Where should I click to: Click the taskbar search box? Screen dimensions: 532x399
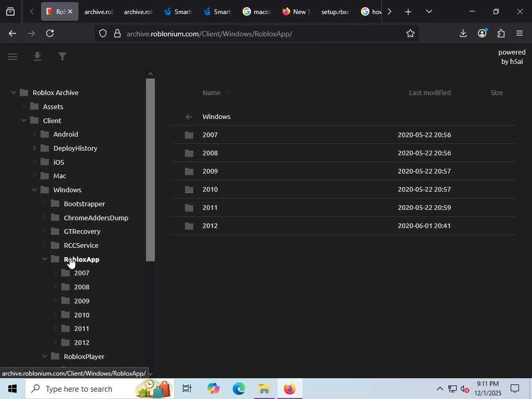click(99, 389)
